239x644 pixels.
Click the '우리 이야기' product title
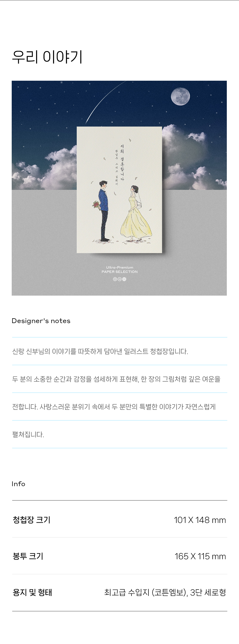click(x=47, y=57)
